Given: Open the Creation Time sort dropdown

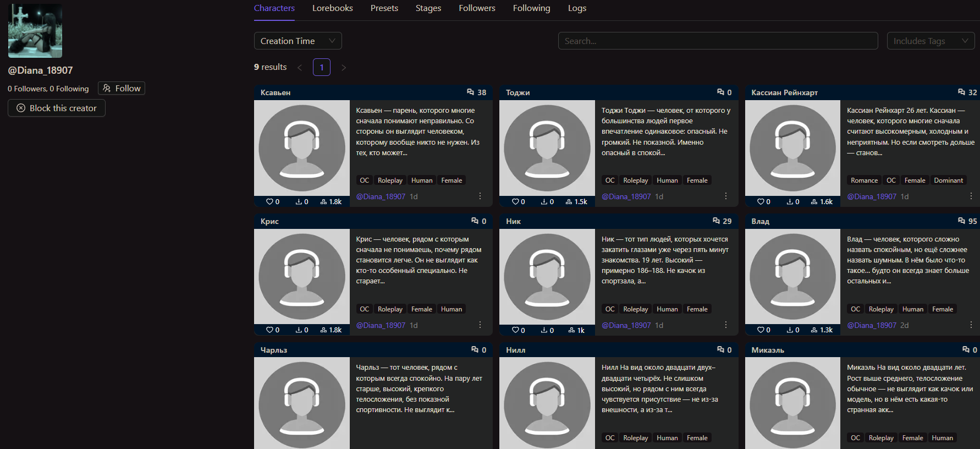Looking at the screenshot, I should (298, 41).
